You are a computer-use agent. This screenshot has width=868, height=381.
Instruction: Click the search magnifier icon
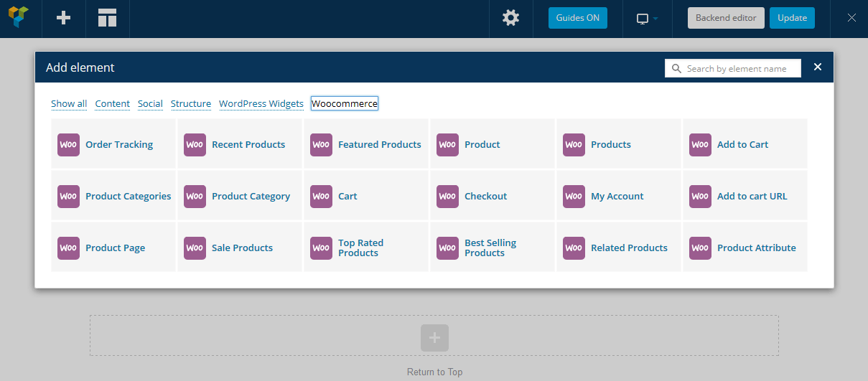point(676,69)
